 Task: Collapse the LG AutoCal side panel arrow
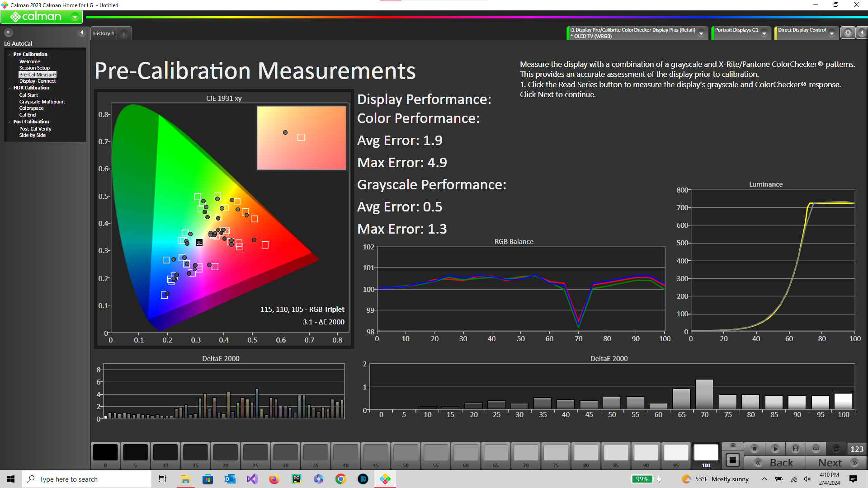[82, 33]
